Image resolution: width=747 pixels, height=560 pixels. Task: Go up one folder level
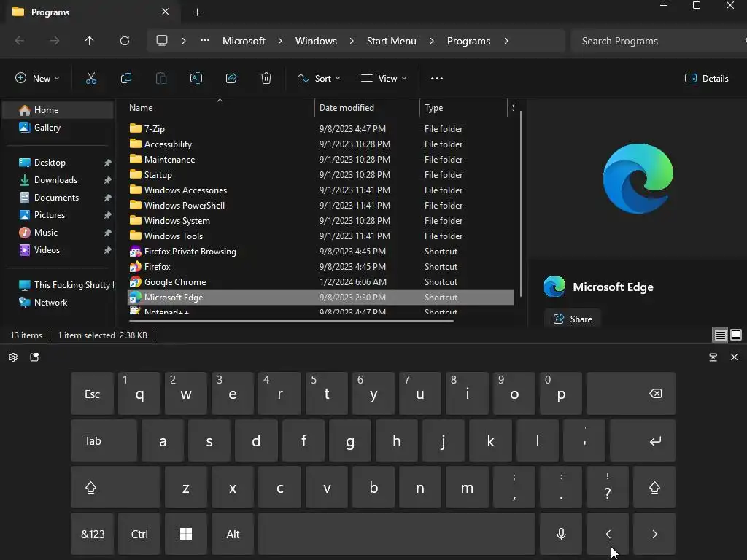click(89, 41)
